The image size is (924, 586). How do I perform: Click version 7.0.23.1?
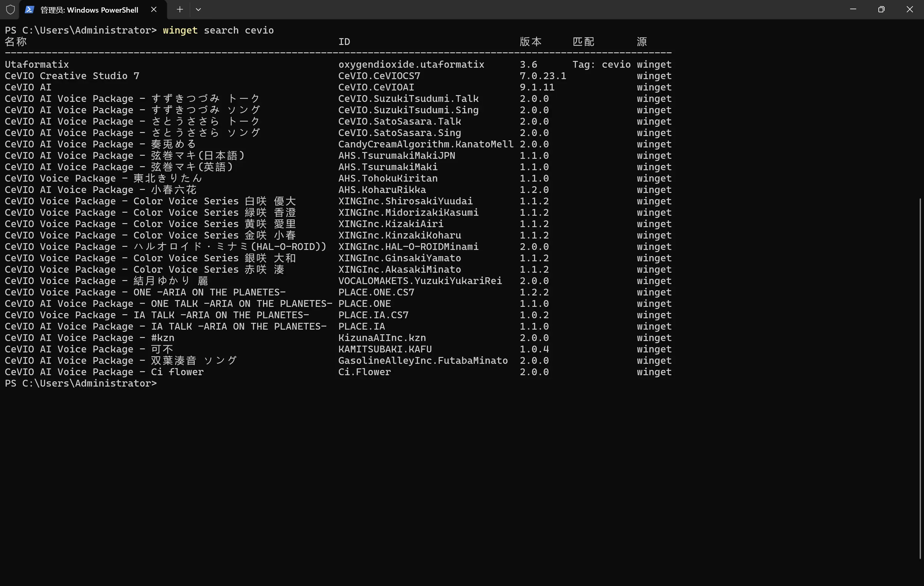pos(543,76)
